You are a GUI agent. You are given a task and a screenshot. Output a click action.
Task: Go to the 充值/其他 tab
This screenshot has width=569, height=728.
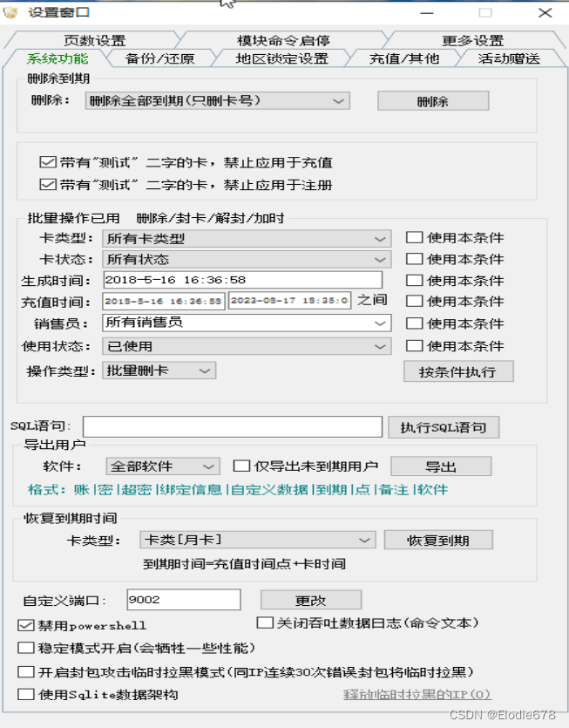[x=404, y=58]
